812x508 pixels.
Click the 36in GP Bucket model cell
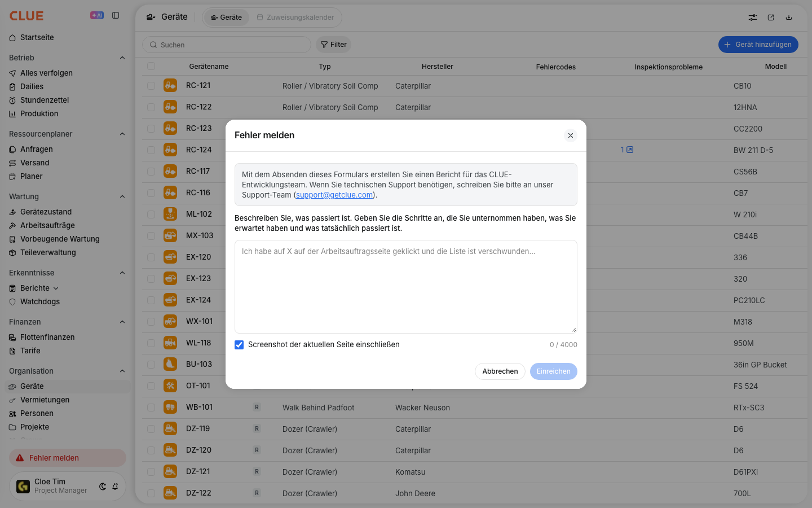pos(760,365)
